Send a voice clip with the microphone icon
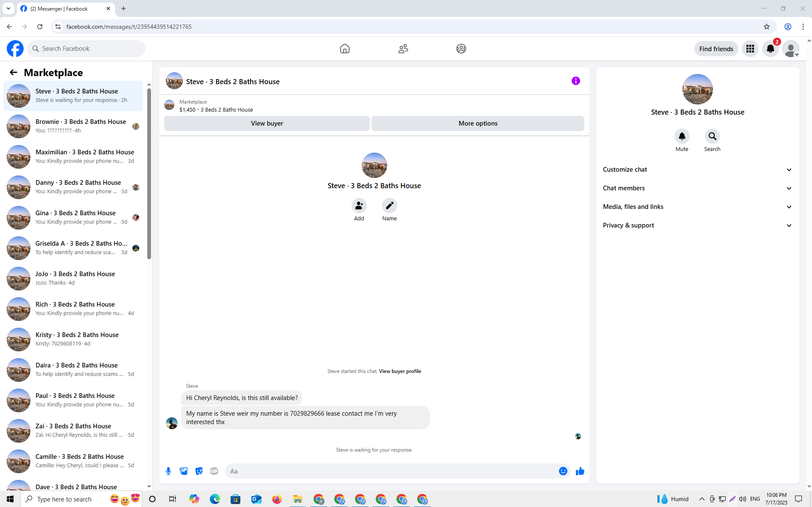812x507 pixels. point(168,471)
